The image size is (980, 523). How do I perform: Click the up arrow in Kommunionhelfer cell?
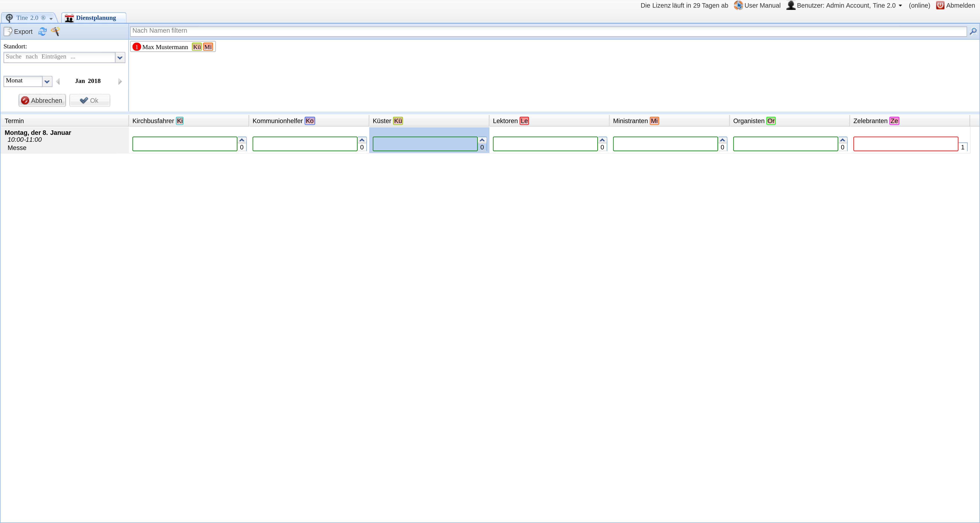pos(362,140)
